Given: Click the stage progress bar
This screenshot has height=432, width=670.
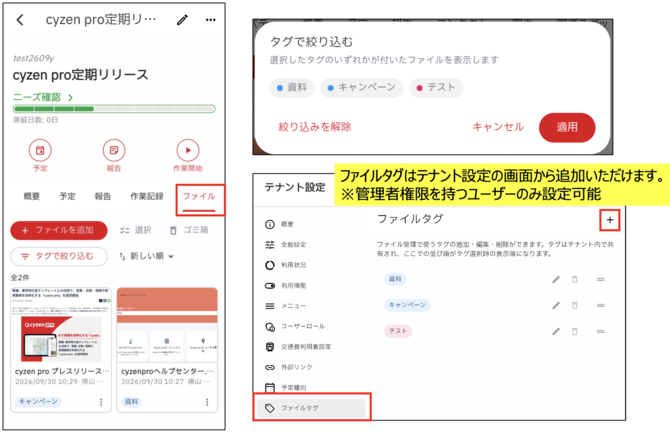Looking at the screenshot, I should [x=114, y=109].
